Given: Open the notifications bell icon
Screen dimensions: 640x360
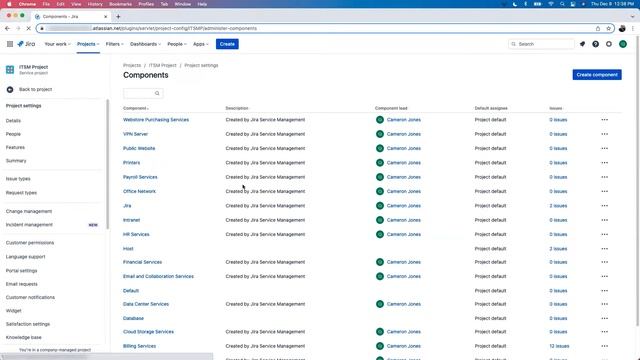Looking at the screenshot, I should pos(582,44).
